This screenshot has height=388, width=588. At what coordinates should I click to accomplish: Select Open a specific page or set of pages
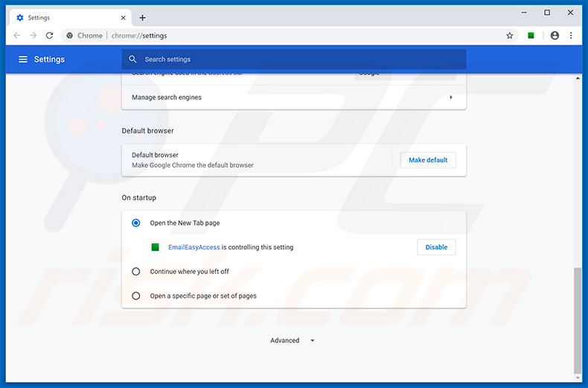(x=135, y=296)
